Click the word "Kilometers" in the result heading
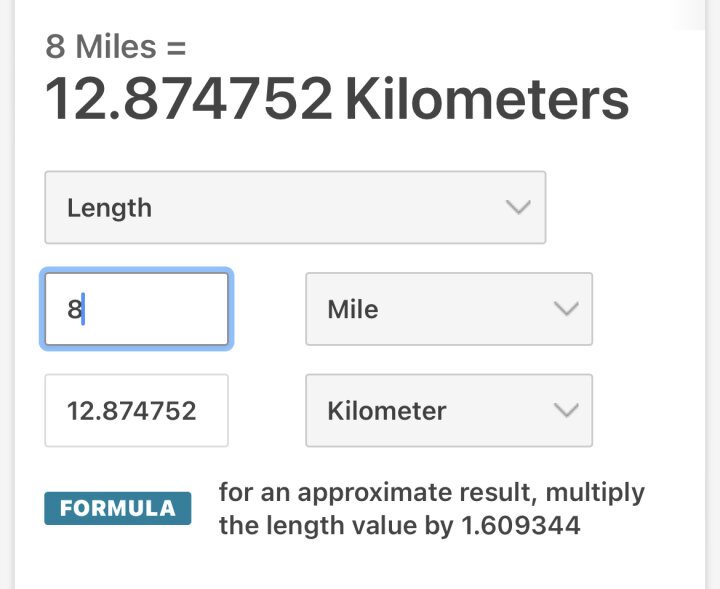Image resolution: width=720 pixels, height=589 pixels. pyautogui.click(x=487, y=99)
